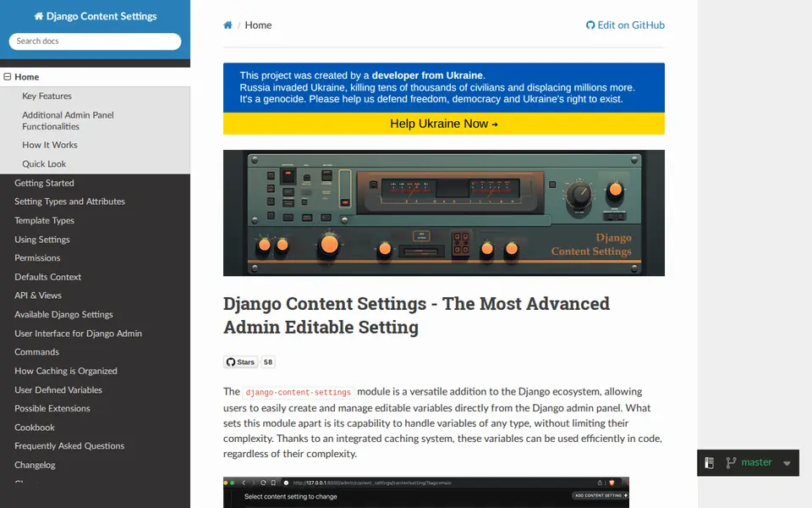This screenshot has height=508, width=812.
Task: Open Getting Started page
Action: (x=44, y=183)
